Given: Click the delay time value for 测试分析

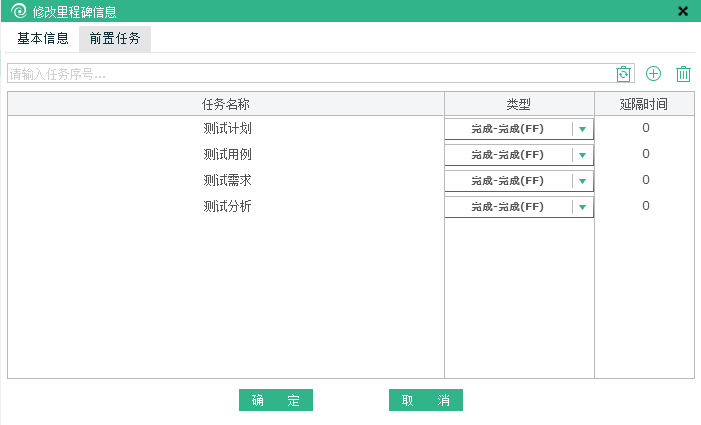Looking at the screenshot, I should pos(646,206).
